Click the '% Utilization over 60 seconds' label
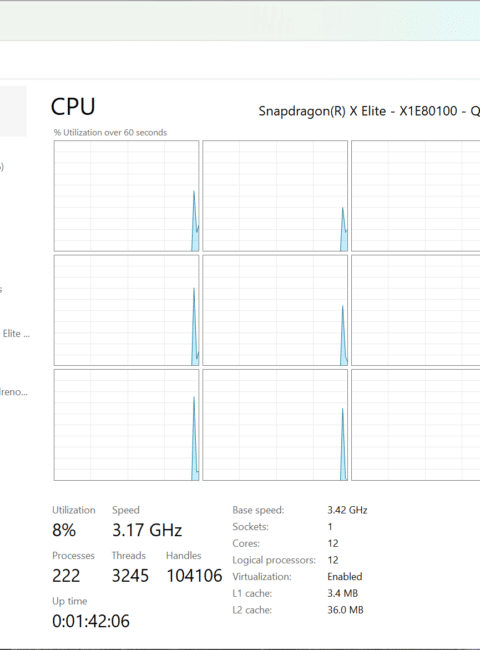Viewport: 480px width, 650px height. click(x=110, y=133)
